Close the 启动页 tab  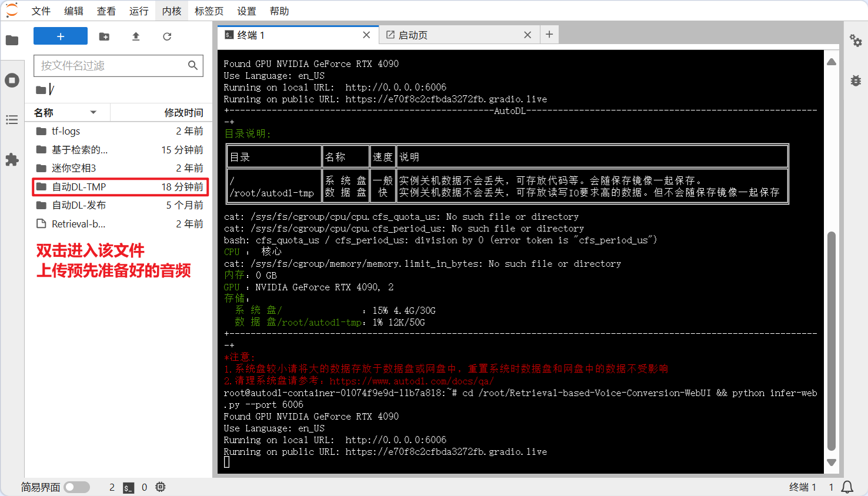[528, 35]
